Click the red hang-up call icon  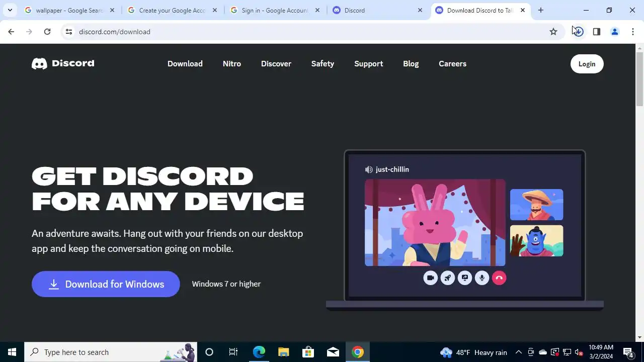[499, 278]
